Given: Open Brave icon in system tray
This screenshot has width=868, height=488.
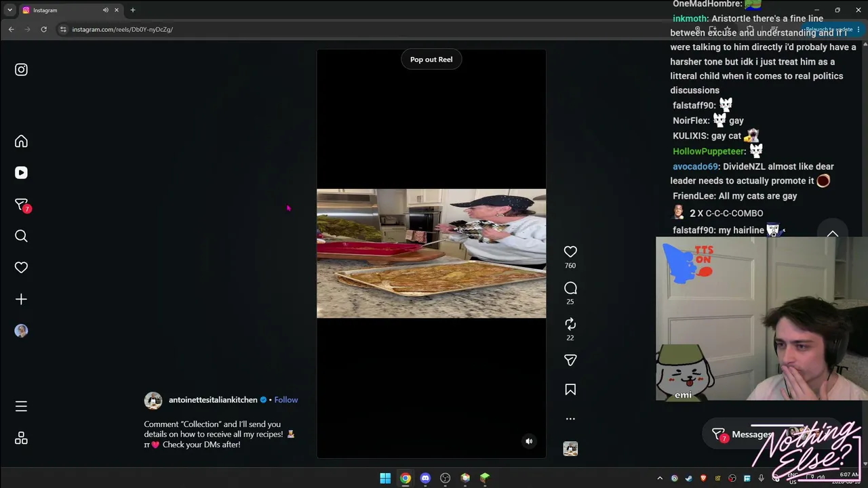Looking at the screenshot, I should point(703,478).
